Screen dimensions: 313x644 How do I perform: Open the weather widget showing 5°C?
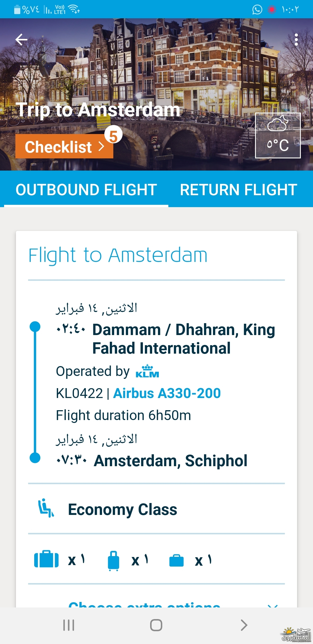(278, 135)
